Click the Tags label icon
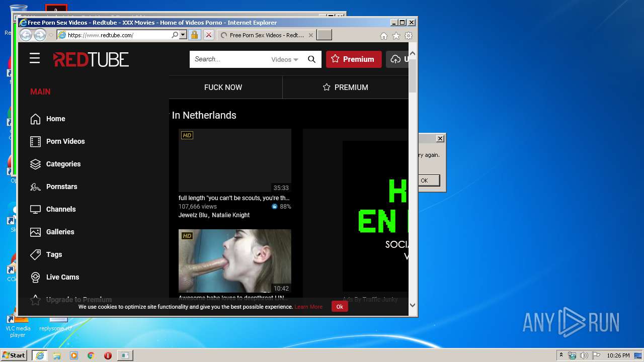This screenshot has width=644, height=362. (35, 255)
